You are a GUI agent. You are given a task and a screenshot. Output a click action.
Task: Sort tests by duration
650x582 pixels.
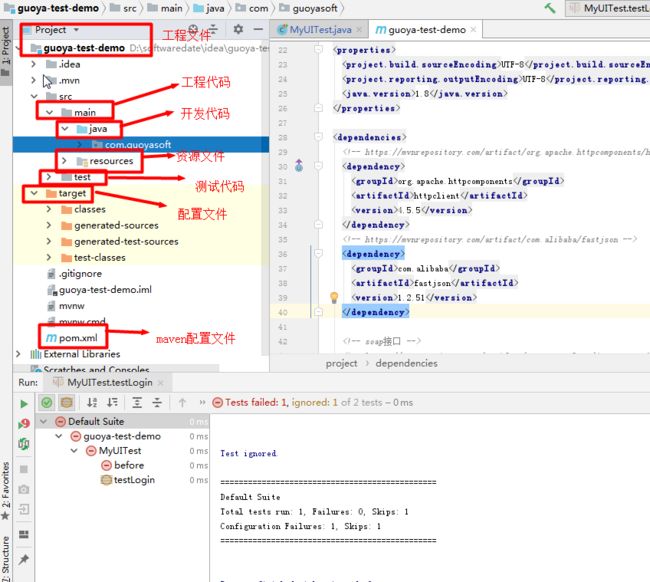point(112,402)
